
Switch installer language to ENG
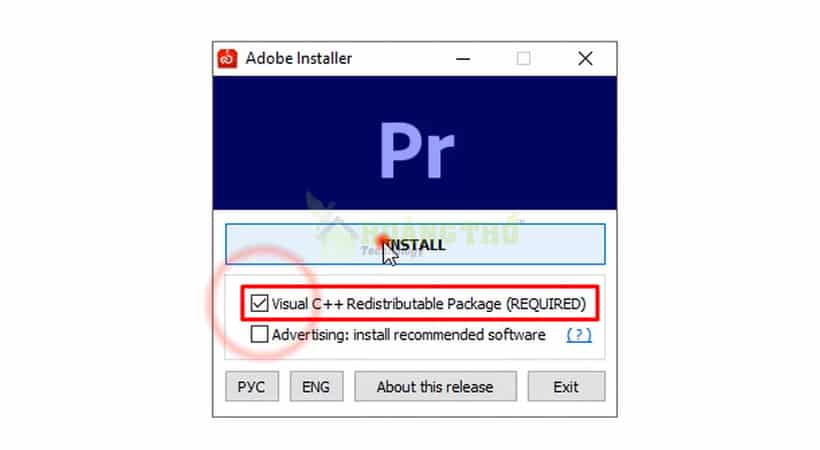tap(316, 387)
